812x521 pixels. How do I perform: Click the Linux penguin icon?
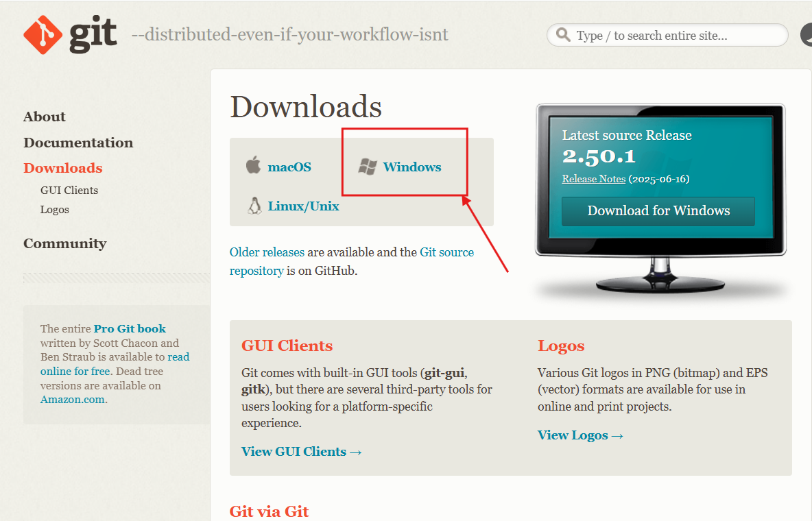(254, 206)
